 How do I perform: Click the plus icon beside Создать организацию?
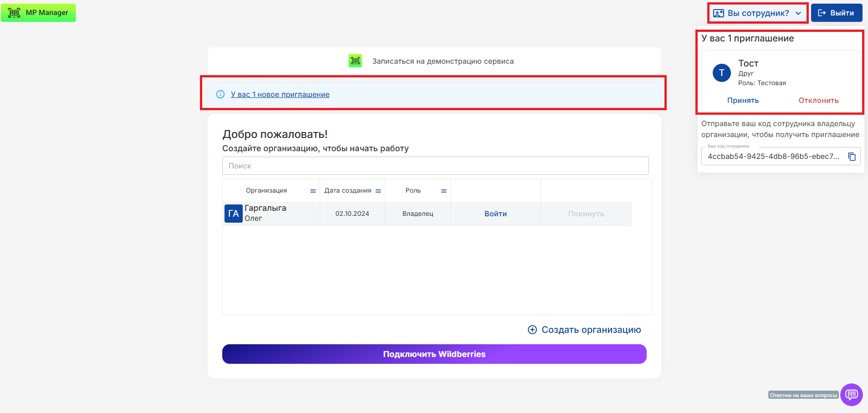click(x=532, y=330)
